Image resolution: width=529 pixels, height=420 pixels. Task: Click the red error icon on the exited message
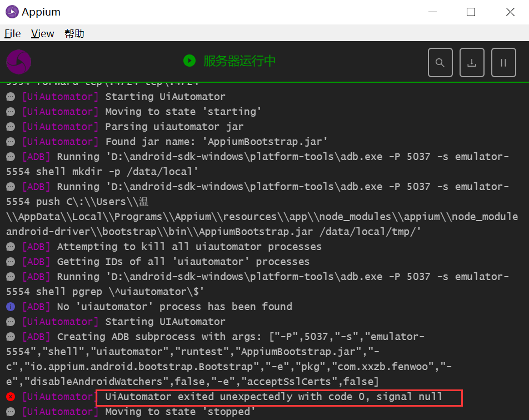point(10,397)
